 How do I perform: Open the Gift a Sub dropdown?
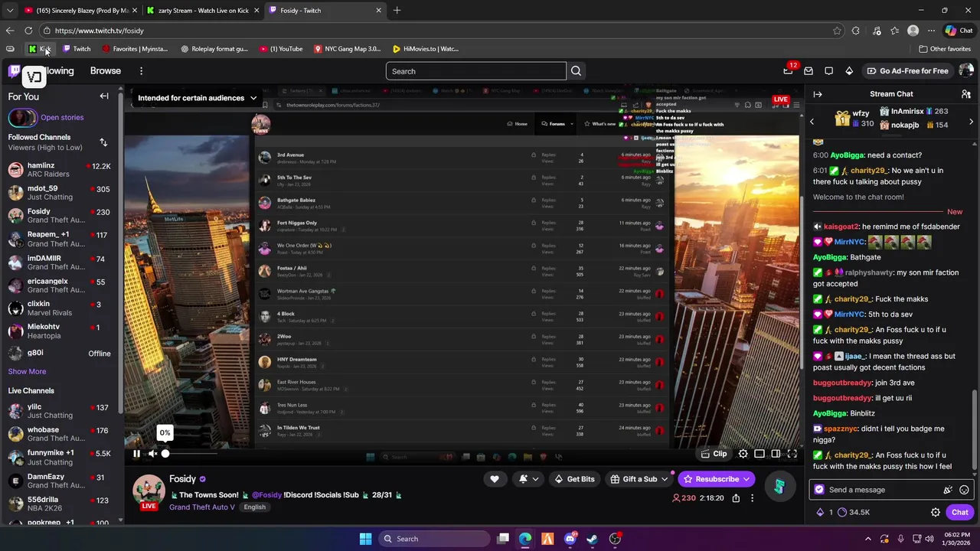tap(639, 479)
